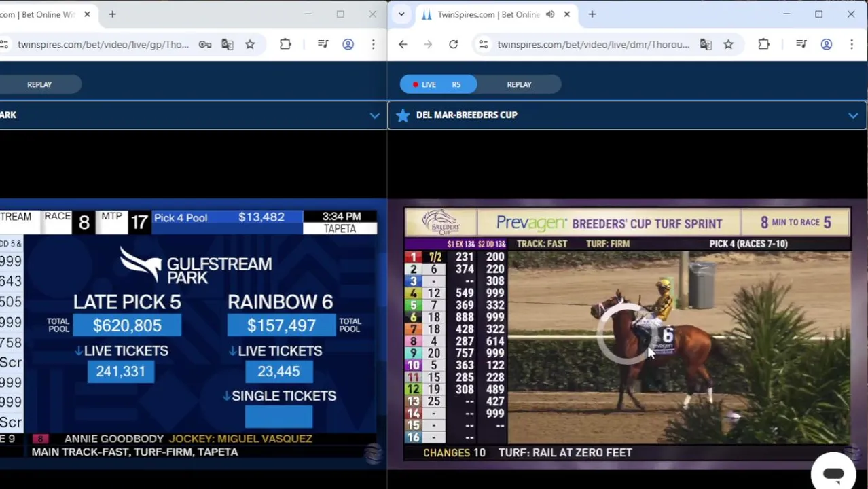Click the loading spinner on Del Mar video
Viewport: 868px width, 489px height.
tap(626, 335)
